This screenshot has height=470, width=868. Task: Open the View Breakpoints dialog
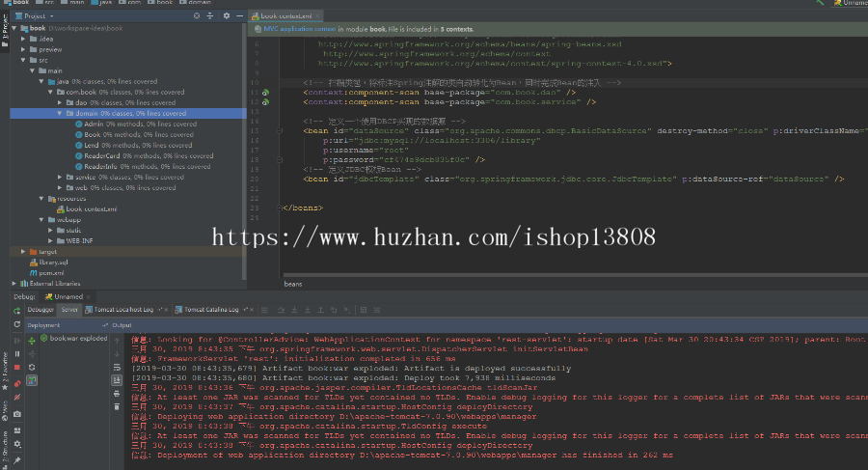tap(17, 383)
